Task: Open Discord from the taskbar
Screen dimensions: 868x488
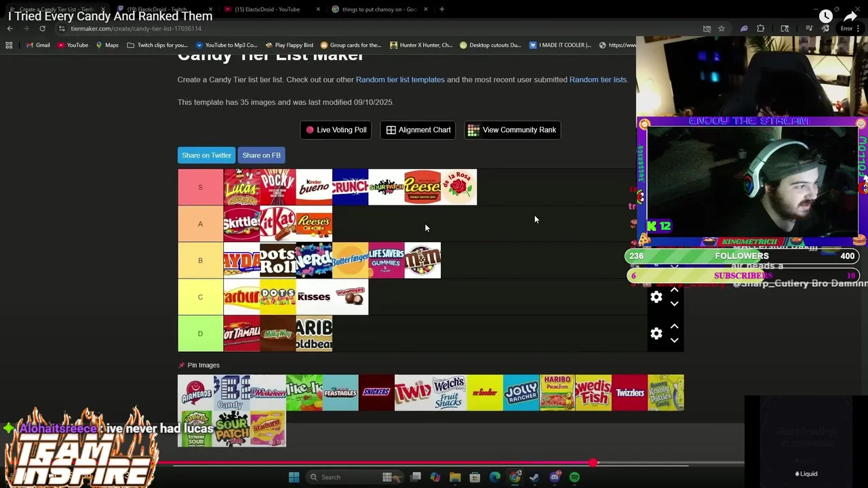Action: (555, 477)
